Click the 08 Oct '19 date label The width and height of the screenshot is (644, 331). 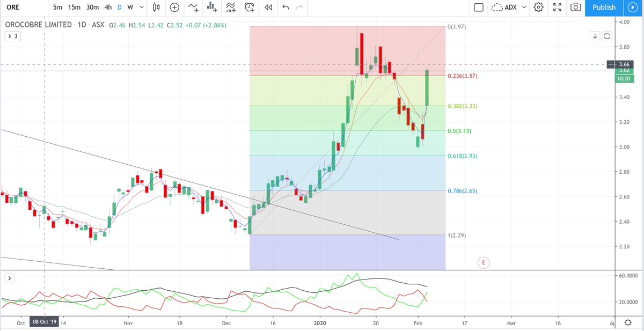(x=45, y=322)
